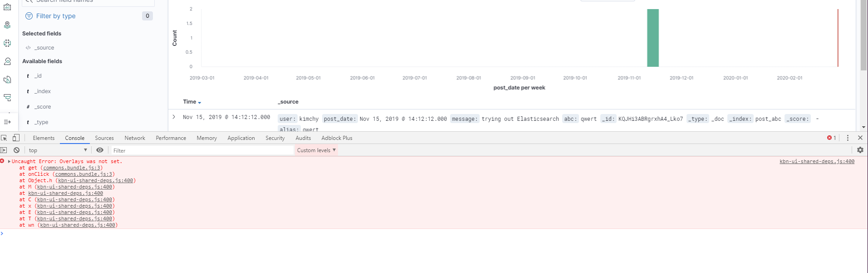
Task: Click the Filter by type link
Action: pos(56,16)
